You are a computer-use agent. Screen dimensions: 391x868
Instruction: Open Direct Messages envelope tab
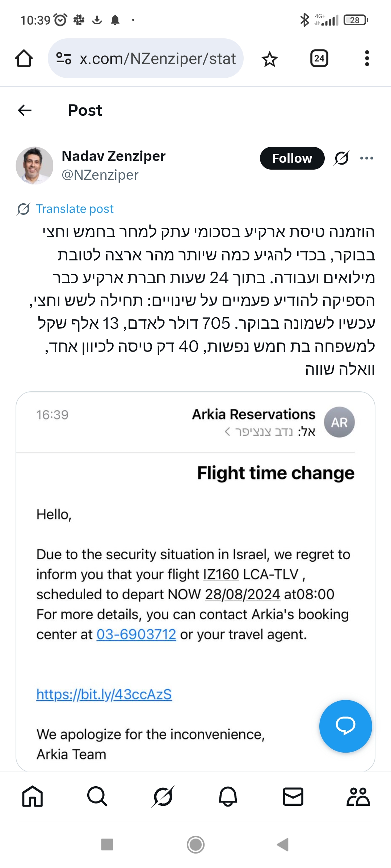[x=293, y=796]
